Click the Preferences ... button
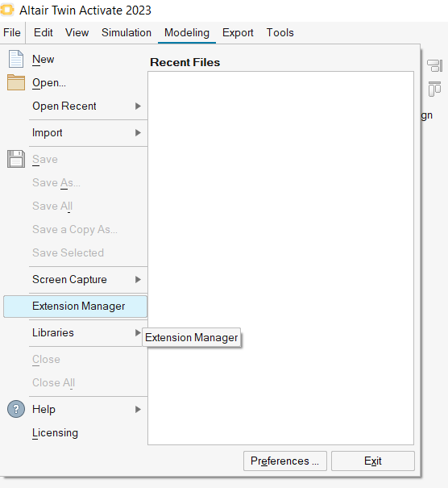The image size is (448, 488). pos(284,461)
